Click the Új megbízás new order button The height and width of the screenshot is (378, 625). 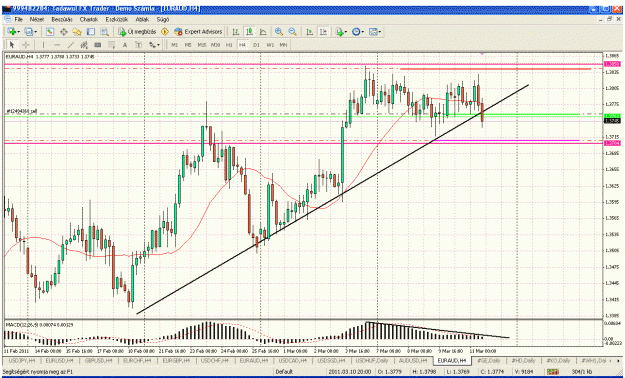coord(138,32)
